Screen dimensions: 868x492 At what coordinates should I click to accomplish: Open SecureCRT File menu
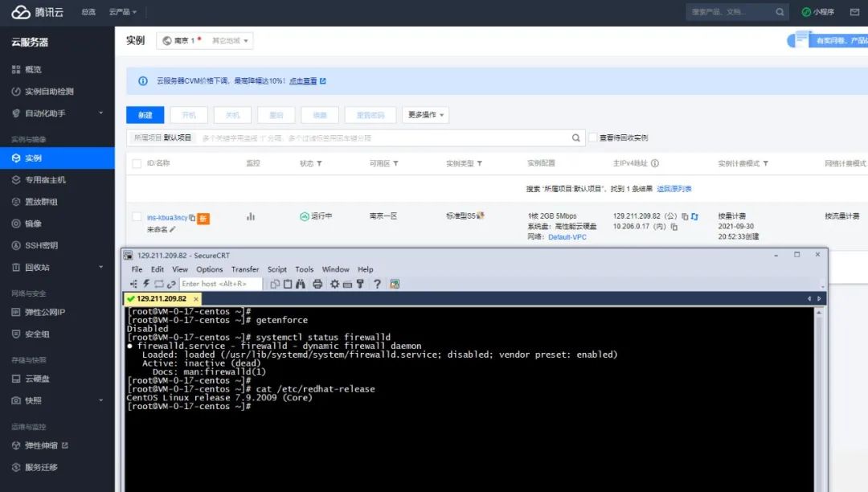click(x=137, y=269)
